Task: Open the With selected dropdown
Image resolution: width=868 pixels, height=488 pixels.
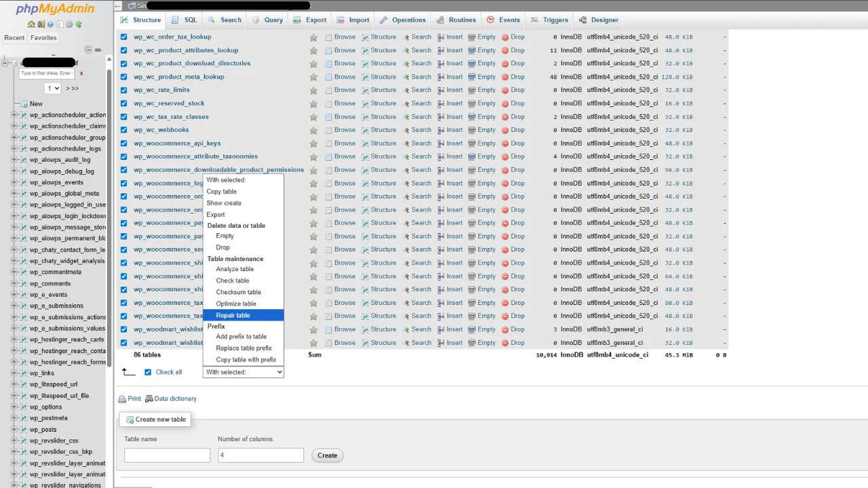Action: pyautogui.click(x=243, y=372)
